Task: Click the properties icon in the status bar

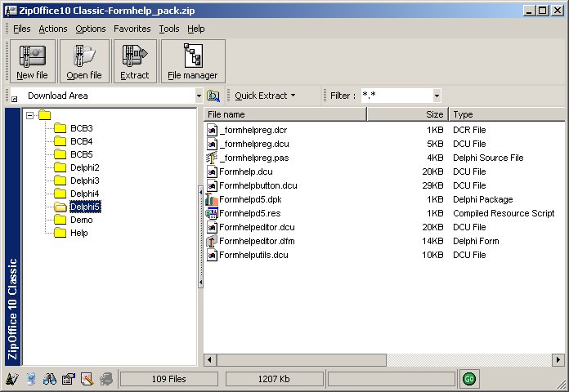Action: coord(68,379)
